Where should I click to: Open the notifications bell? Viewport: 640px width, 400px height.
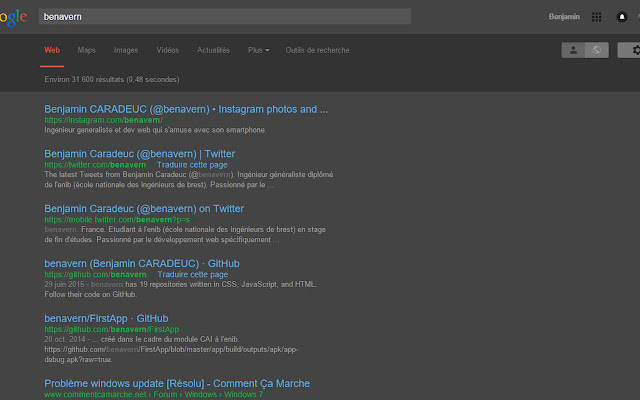(622, 17)
